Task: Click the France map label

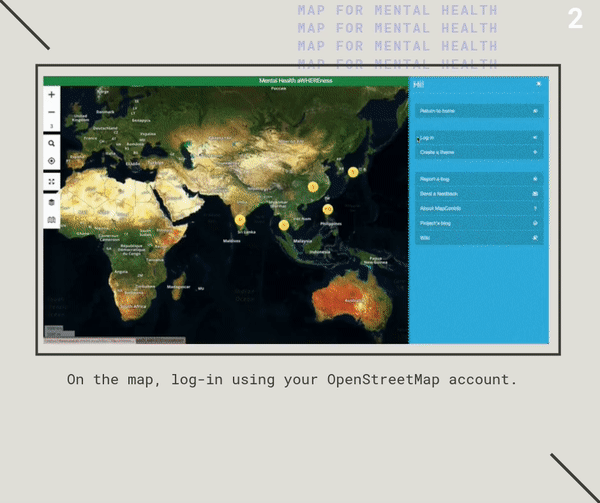Action: pos(90,138)
